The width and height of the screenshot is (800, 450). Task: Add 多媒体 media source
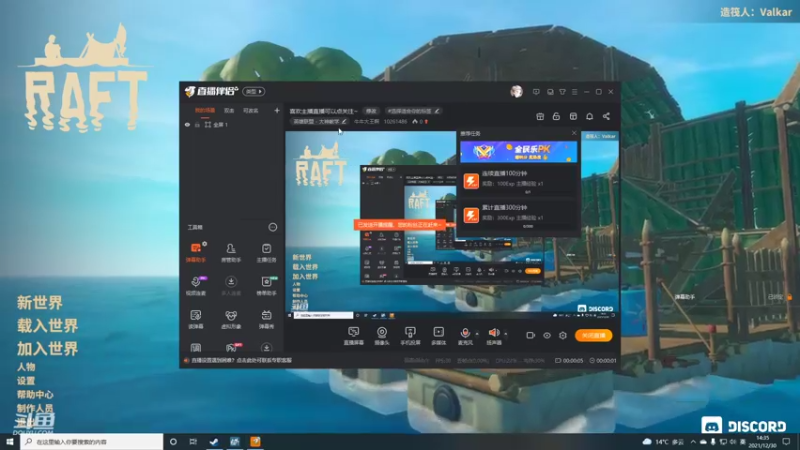tap(438, 336)
